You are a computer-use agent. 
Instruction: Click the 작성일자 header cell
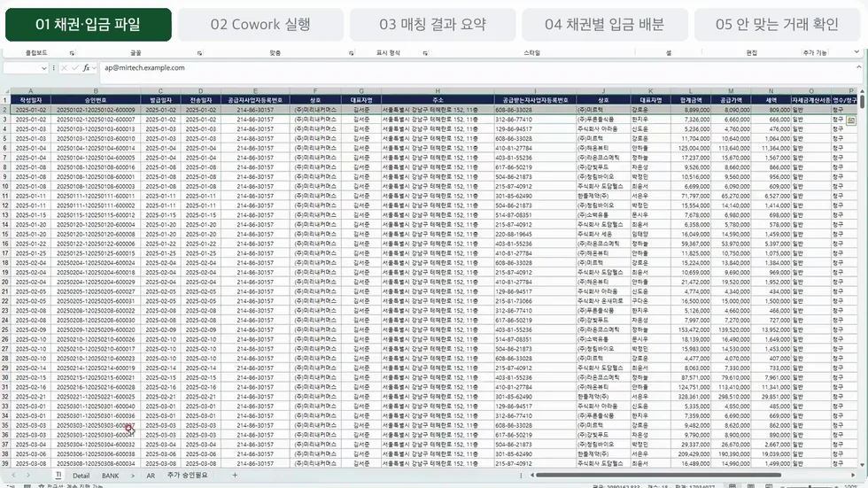pyautogui.click(x=30, y=100)
